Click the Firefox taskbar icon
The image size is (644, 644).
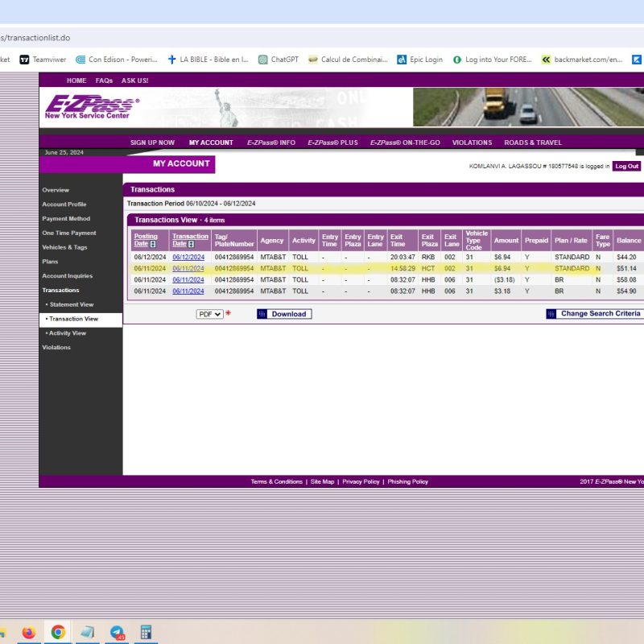(29, 632)
